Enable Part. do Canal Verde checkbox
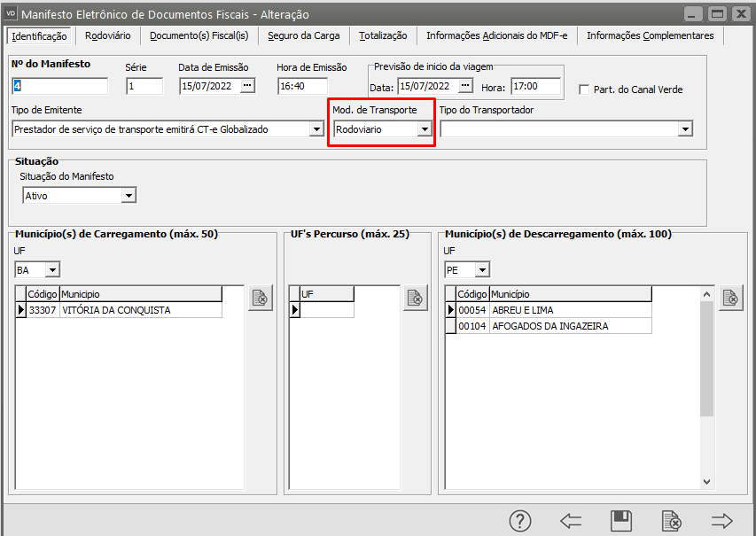Screen dimensions: 756x536 584,89
